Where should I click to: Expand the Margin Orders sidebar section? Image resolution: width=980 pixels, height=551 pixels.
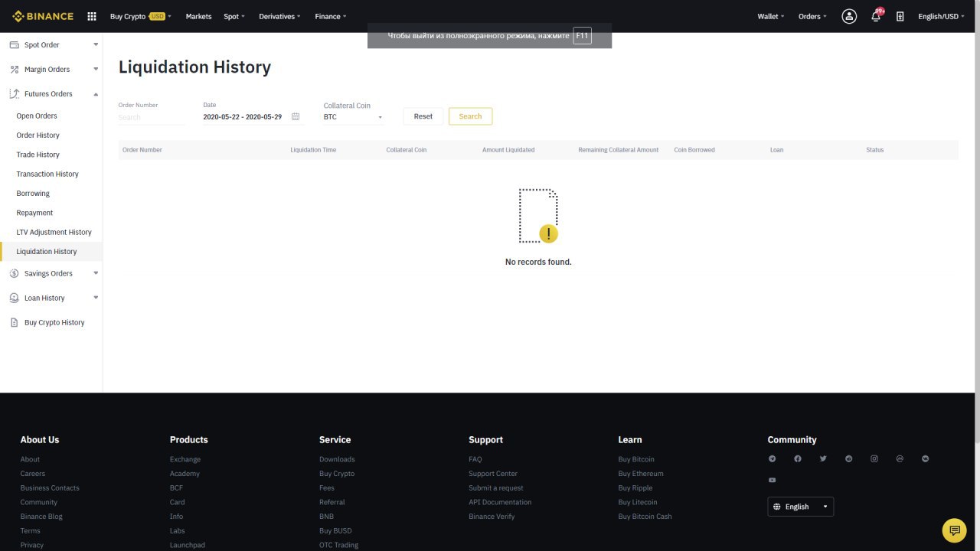(96, 69)
